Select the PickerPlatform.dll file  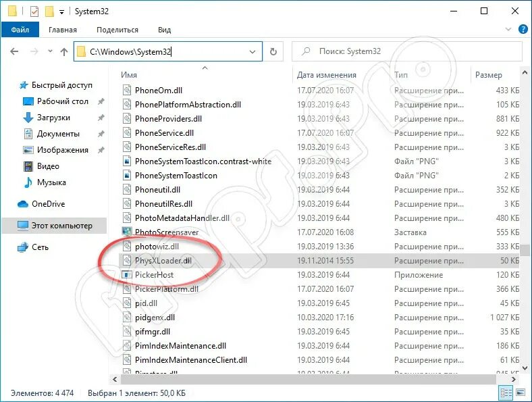tap(167, 289)
